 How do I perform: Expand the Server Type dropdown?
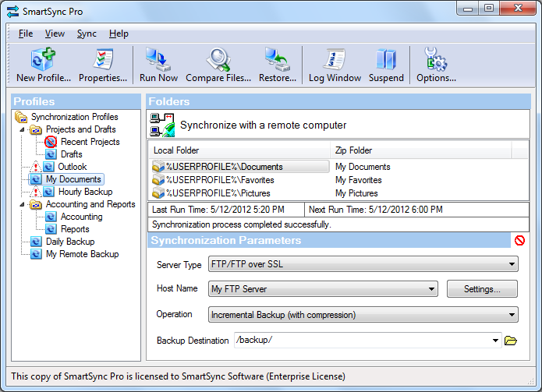pyautogui.click(x=512, y=265)
